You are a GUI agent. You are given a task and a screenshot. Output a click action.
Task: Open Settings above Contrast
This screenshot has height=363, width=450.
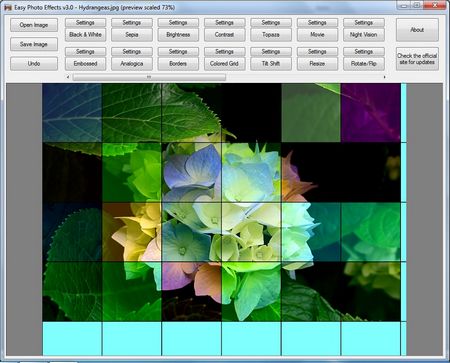click(224, 23)
